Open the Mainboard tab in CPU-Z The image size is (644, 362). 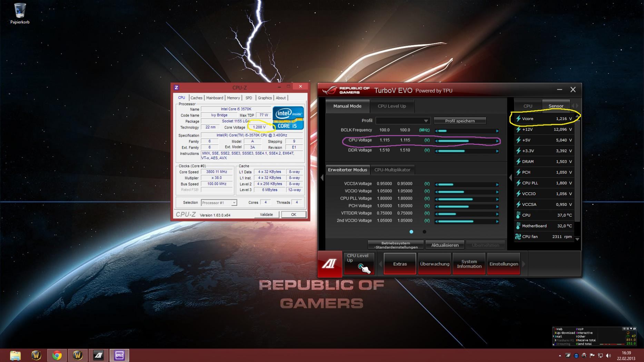[x=215, y=98]
